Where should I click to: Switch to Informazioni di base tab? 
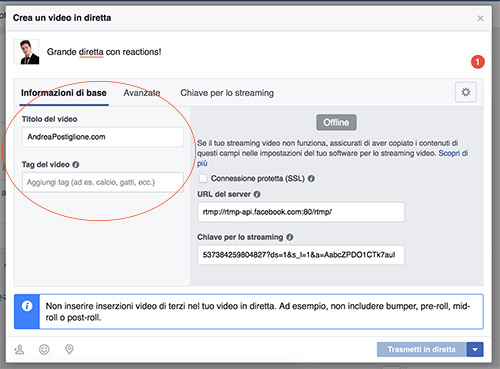tap(64, 93)
